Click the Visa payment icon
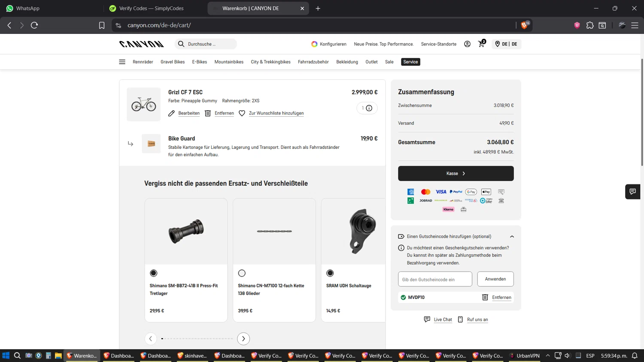The height and width of the screenshot is (362, 644). coord(441,192)
